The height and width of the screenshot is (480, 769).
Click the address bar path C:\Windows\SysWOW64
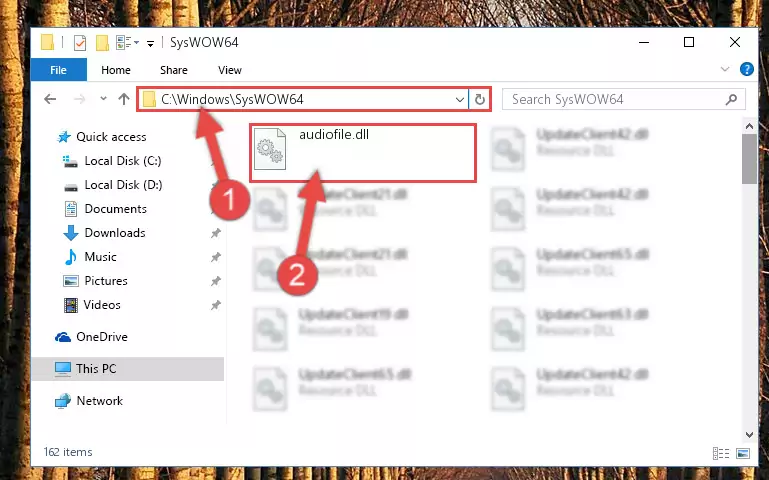[232, 100]
